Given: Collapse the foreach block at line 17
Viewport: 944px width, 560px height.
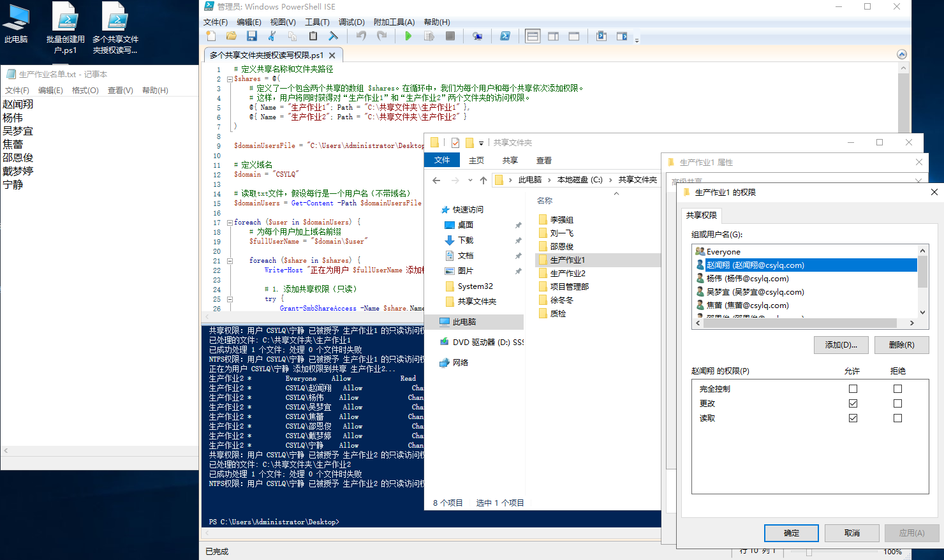Looking at the screenshot, I should [x=230, y=223].
